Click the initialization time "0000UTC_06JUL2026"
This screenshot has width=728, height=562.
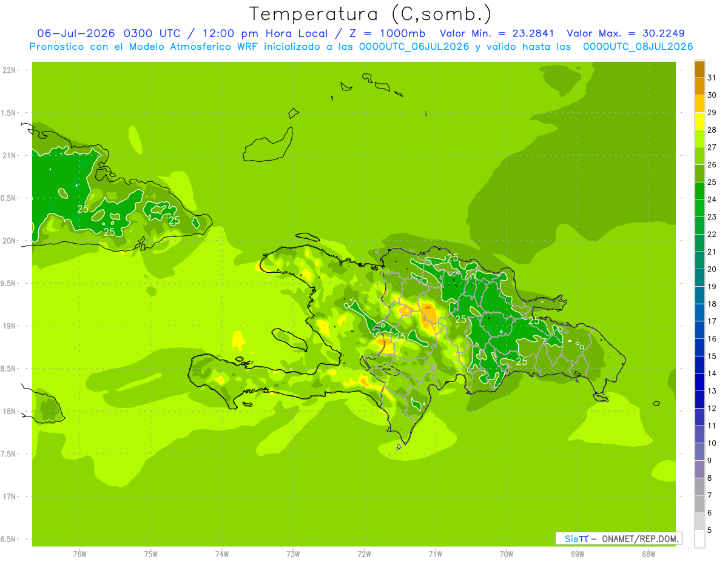414,47
